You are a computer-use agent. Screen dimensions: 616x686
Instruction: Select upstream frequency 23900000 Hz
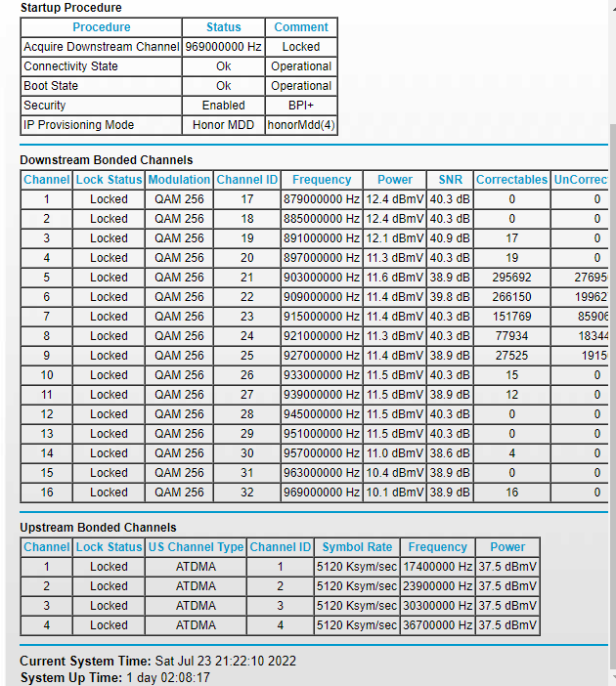(x=437, y=586)
